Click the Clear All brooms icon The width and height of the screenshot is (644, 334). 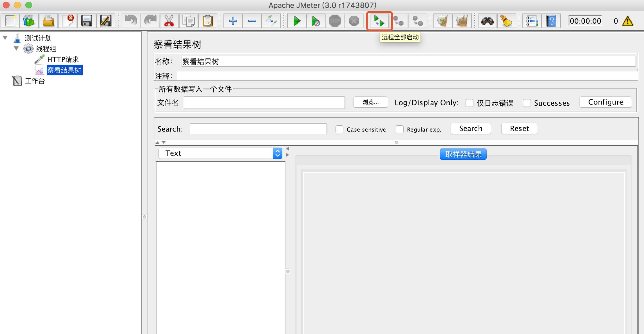[x=462, y=21]
